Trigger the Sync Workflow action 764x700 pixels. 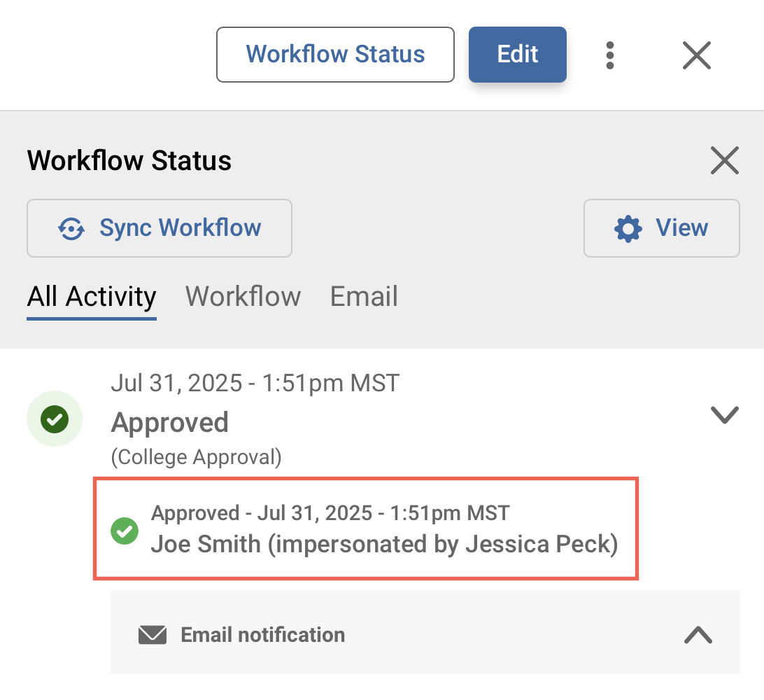159,228
